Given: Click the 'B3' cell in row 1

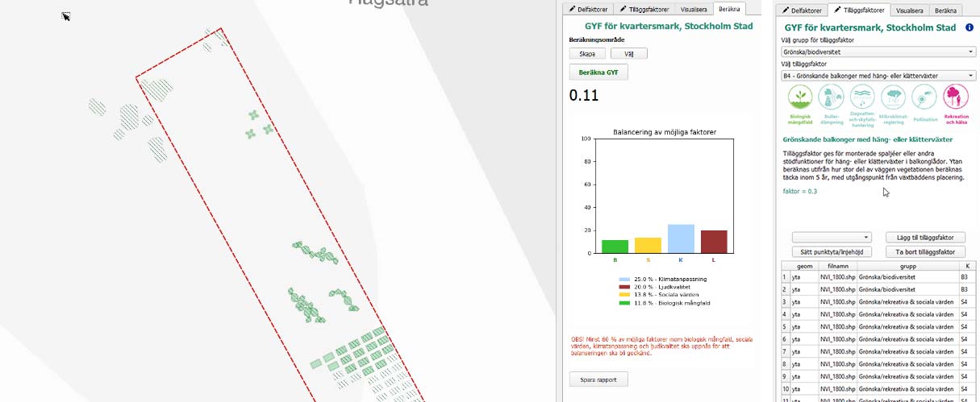Looking at the screenshot, I should click(967, 276).
